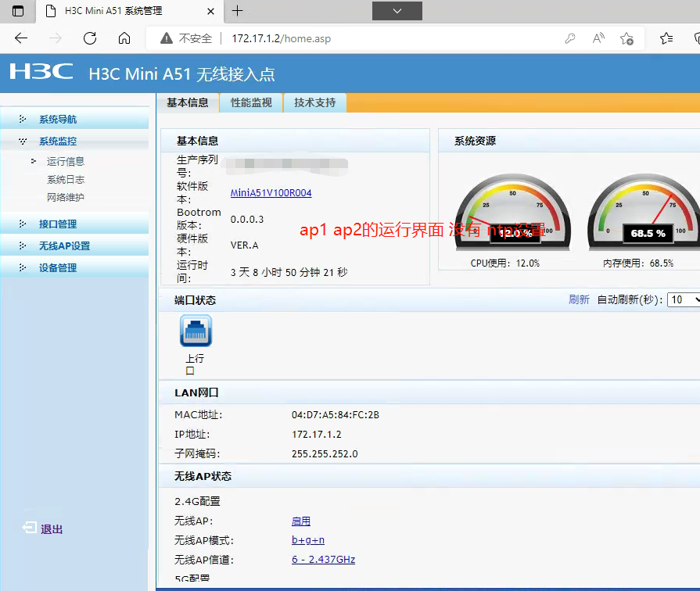Open the tab actions menu icon

point(18,11)
